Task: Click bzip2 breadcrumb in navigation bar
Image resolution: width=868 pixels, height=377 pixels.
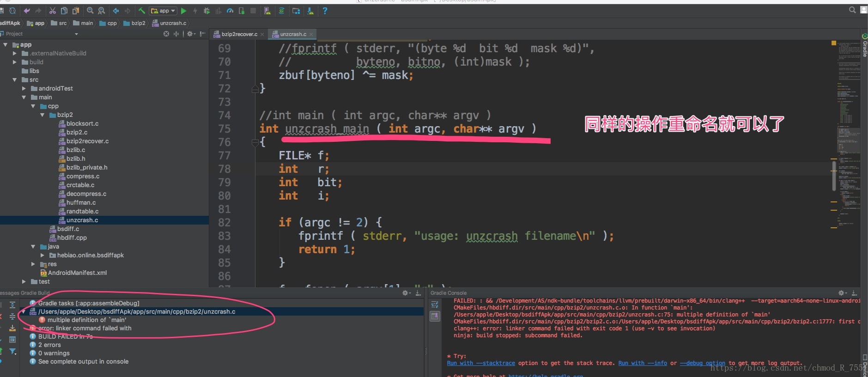Action: [134, 23]
